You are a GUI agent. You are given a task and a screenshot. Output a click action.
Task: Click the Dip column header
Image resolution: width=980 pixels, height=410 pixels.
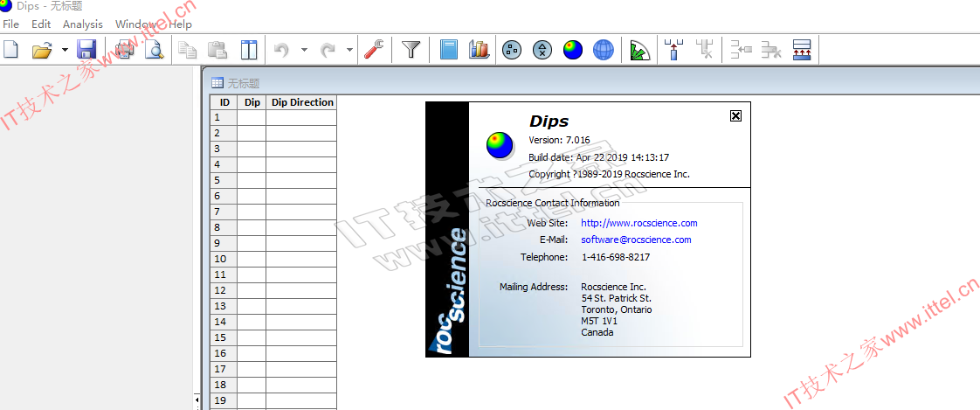tap(252, 102)
